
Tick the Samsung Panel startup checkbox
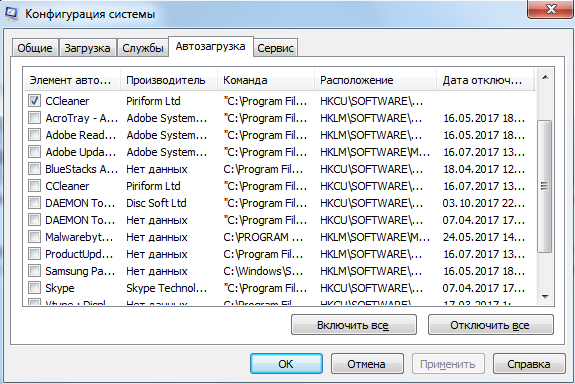tap(34, 271)
